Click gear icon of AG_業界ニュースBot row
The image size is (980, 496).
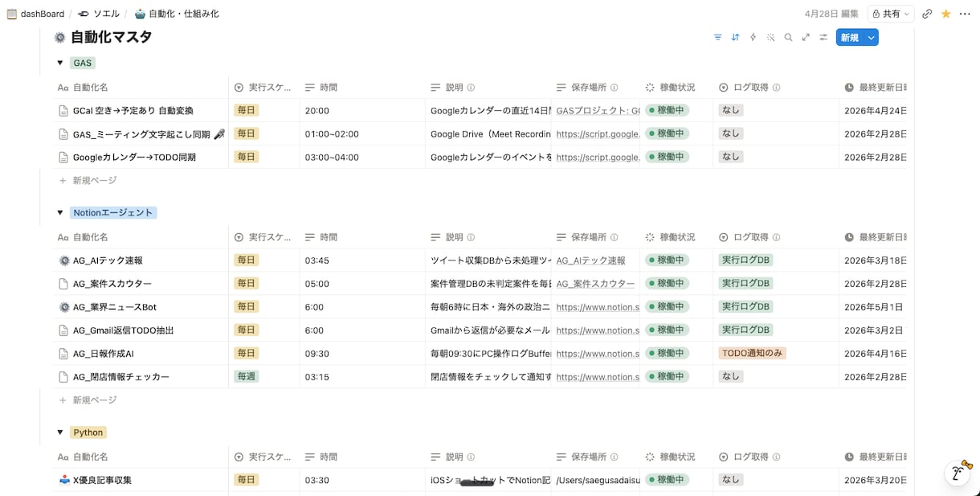click(x=64, y=307)
